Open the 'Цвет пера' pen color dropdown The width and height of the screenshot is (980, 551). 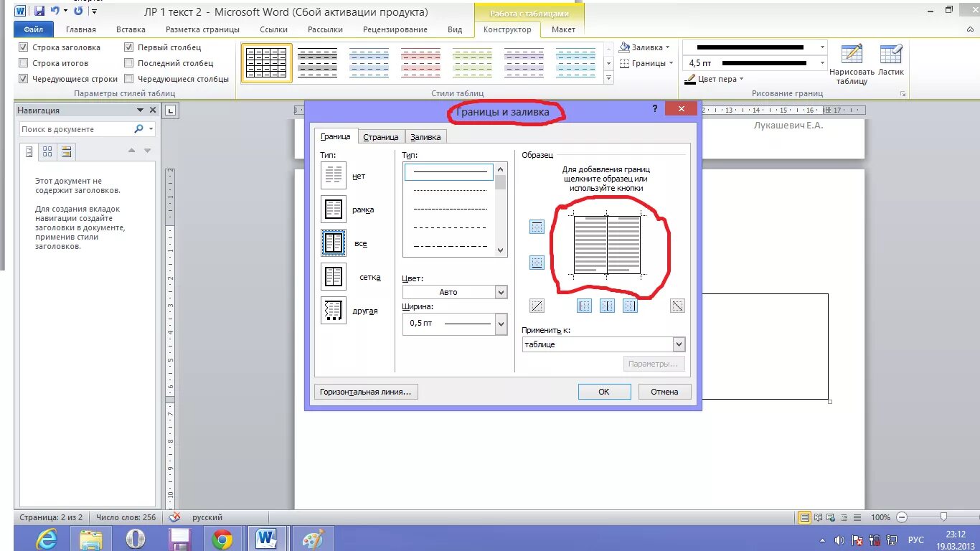click(714, 79)
